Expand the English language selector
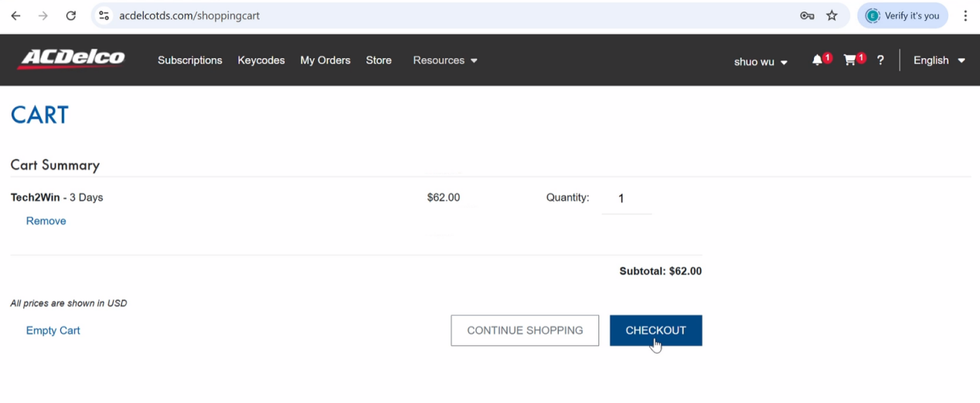Viewport: 980px width, 403px height. point(939,60)
